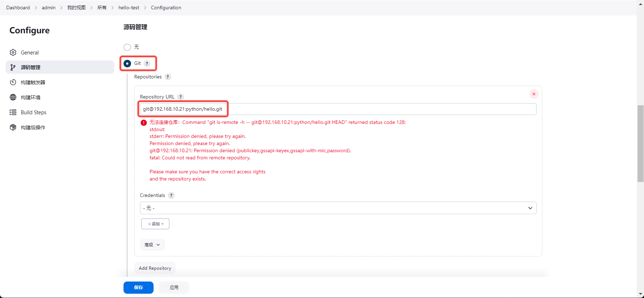The image size is (644, 298).
Task: Click the page vertical scrollbar thumb
Action: pos(640,143)
